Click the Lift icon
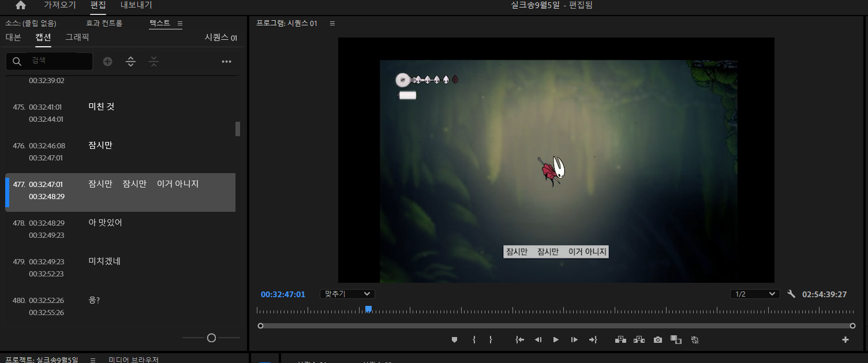The image size is (868, 363). click(x=621, y=340)
